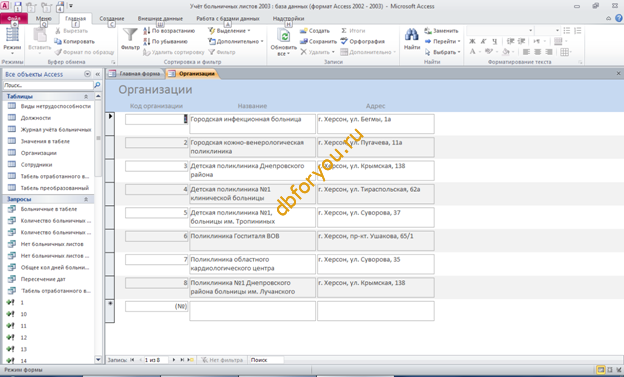Select Формат по образцу painter

click(84, 52)
